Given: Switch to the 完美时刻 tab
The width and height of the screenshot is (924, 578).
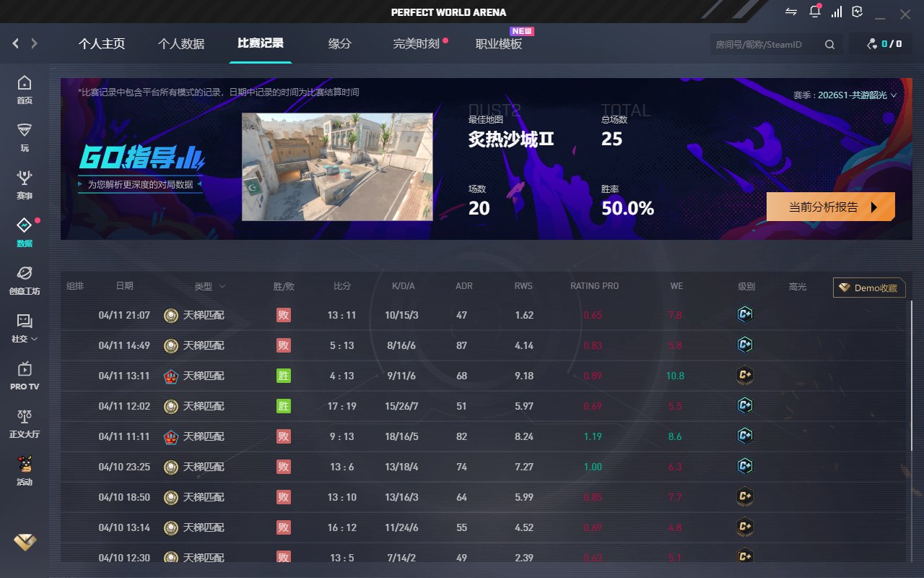Looking at the screenshot, I should coord(416,44).
